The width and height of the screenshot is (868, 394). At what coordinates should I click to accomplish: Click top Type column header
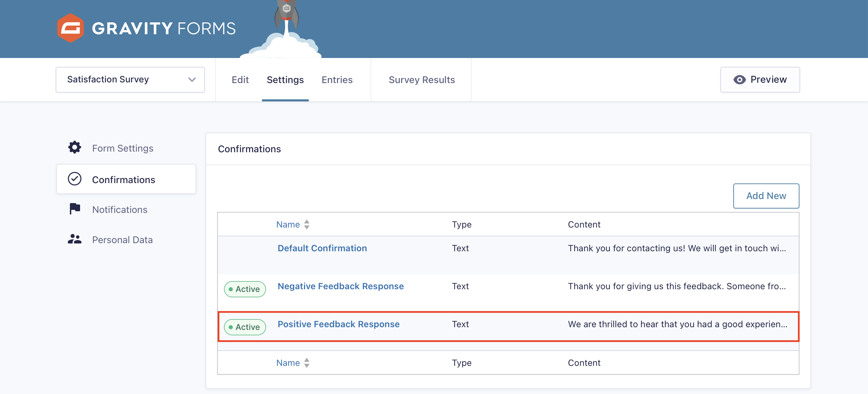click(x=462, y=224)
